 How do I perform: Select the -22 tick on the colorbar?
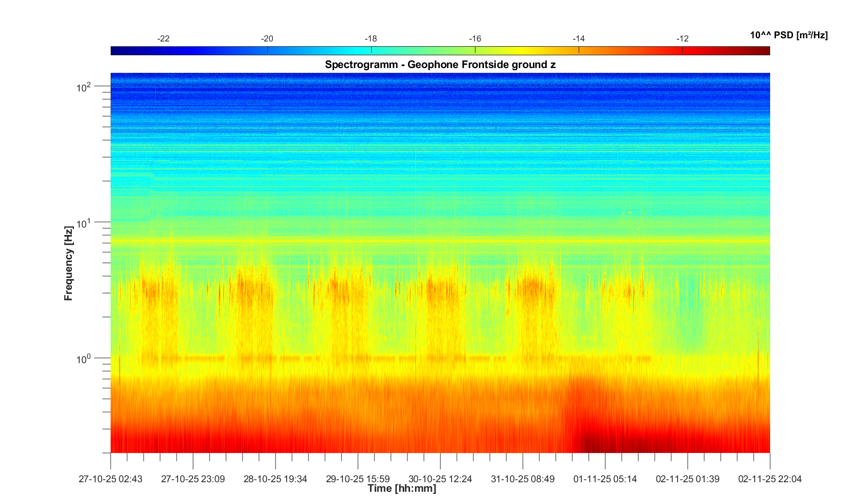click(x=163, y=39)
